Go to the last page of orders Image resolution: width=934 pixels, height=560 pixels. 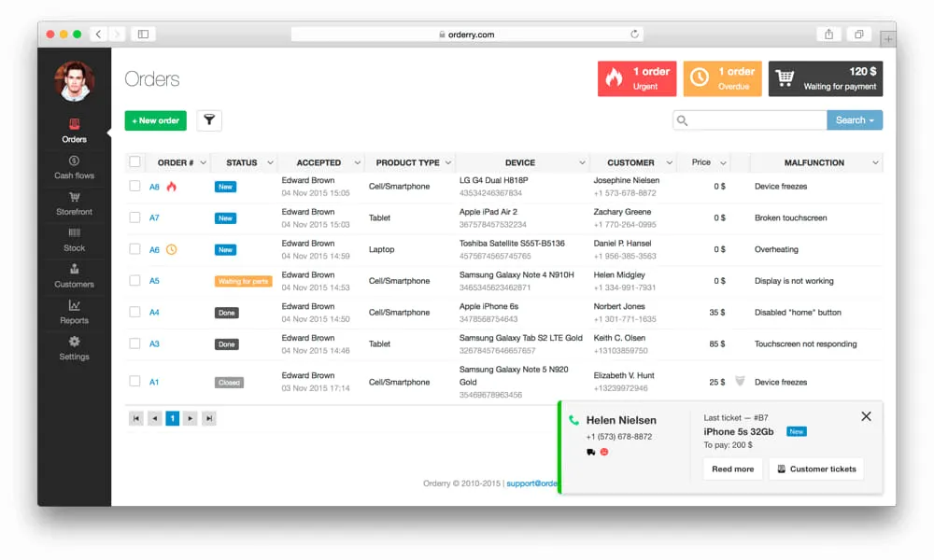coord(209,418)
